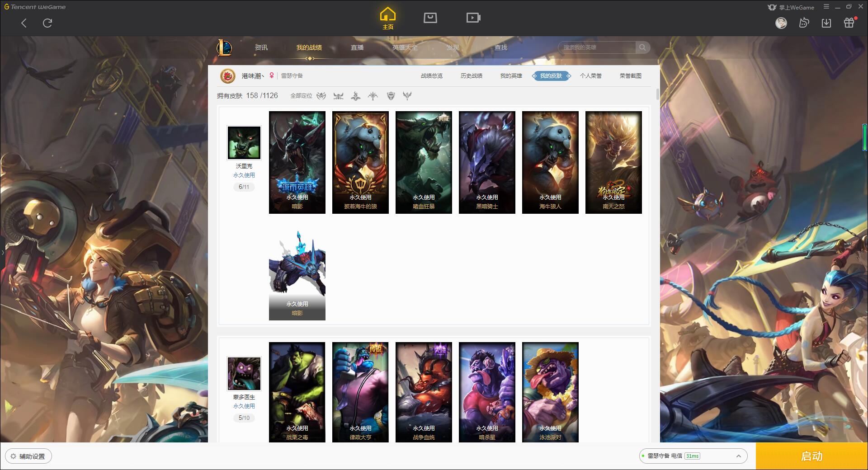Click the search magnifier button
The image size is (868, 470).
point(642,47)
